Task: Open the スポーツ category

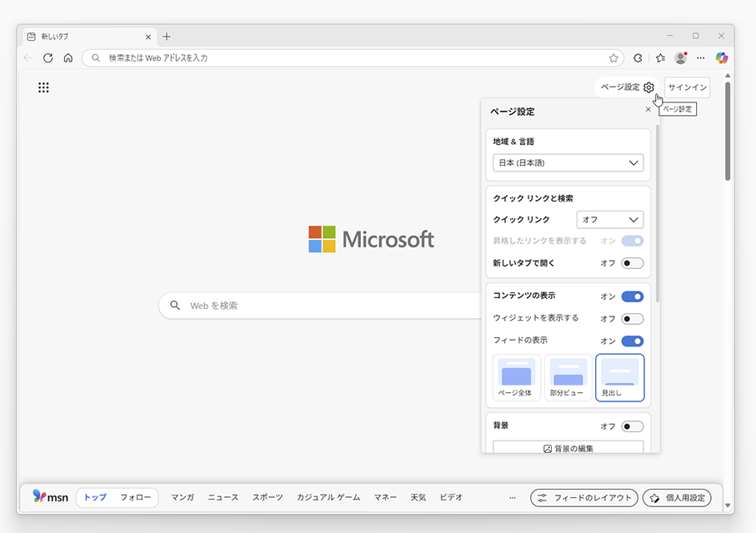Action: tap(267, 497)
